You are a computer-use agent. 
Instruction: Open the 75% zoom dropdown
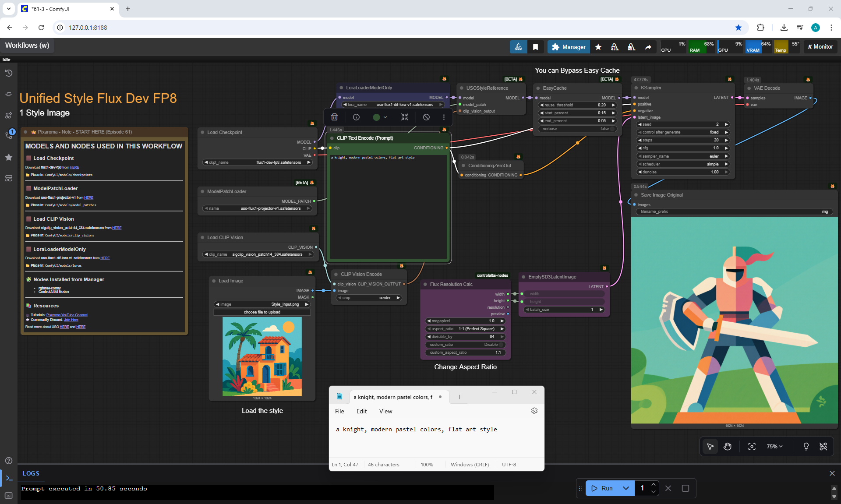(774, 446)
